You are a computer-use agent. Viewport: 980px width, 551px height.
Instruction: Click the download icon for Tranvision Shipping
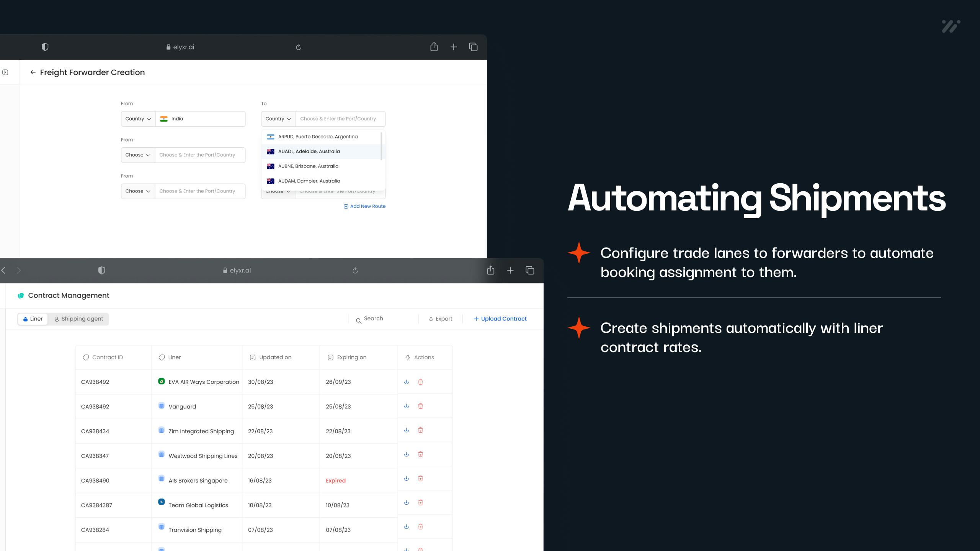[407, 527]
